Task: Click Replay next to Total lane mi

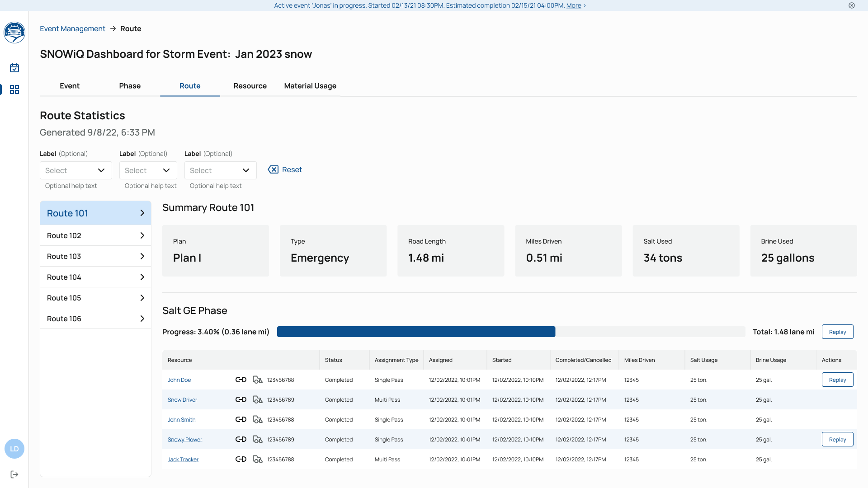Action: (837, 332)
